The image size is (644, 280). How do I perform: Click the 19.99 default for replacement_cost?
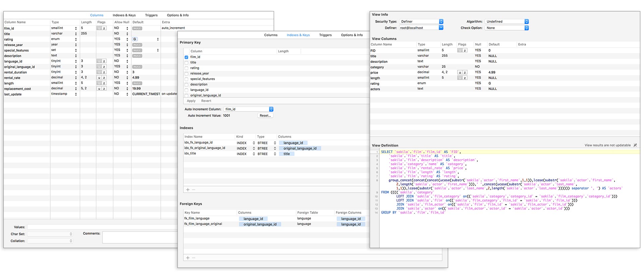click(x=137, y=89)
